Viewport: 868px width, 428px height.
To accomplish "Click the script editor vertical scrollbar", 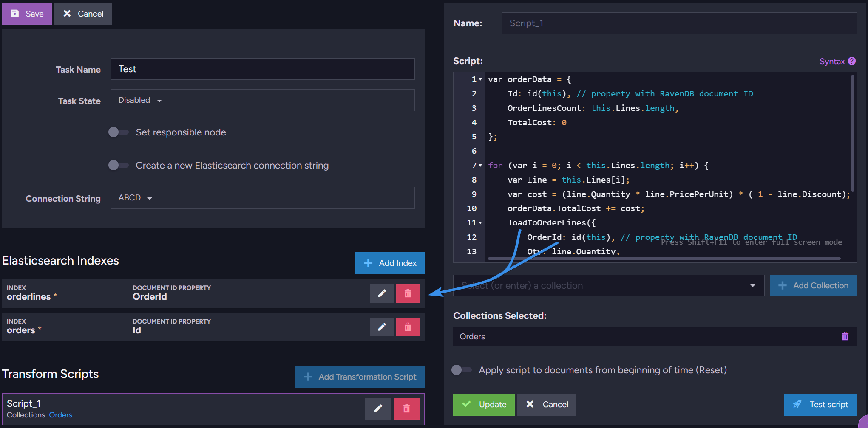I will point(852,134).
